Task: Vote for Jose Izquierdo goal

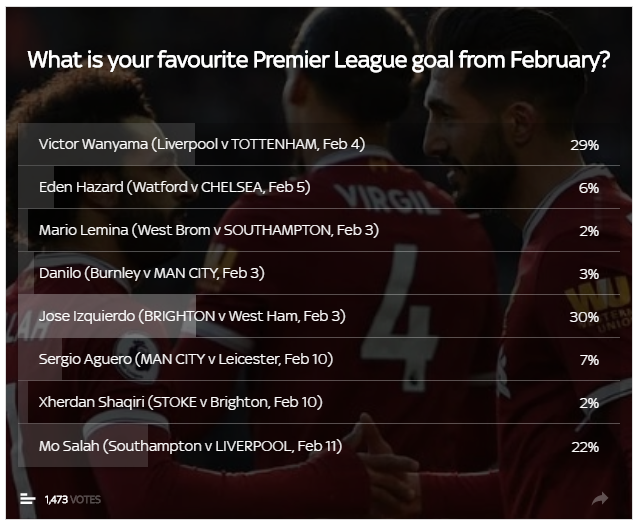Action: [x=319, y=316]
